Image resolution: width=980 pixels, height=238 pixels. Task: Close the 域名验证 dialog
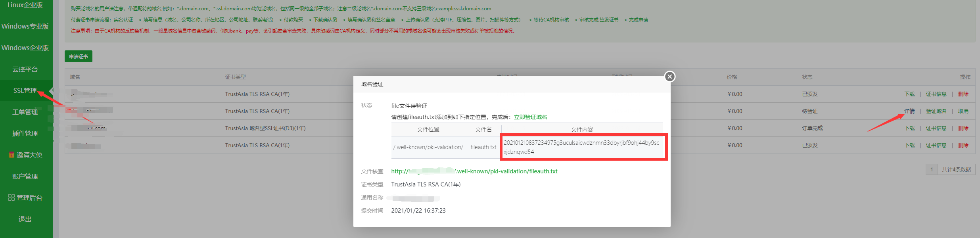pos(670,77)
